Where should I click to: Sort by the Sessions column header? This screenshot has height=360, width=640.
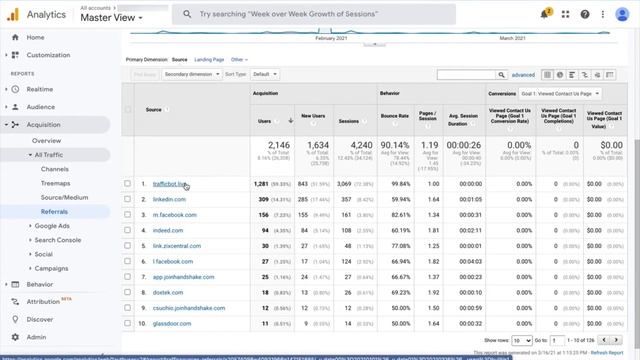pyautogui.click(x=349, y=121)
